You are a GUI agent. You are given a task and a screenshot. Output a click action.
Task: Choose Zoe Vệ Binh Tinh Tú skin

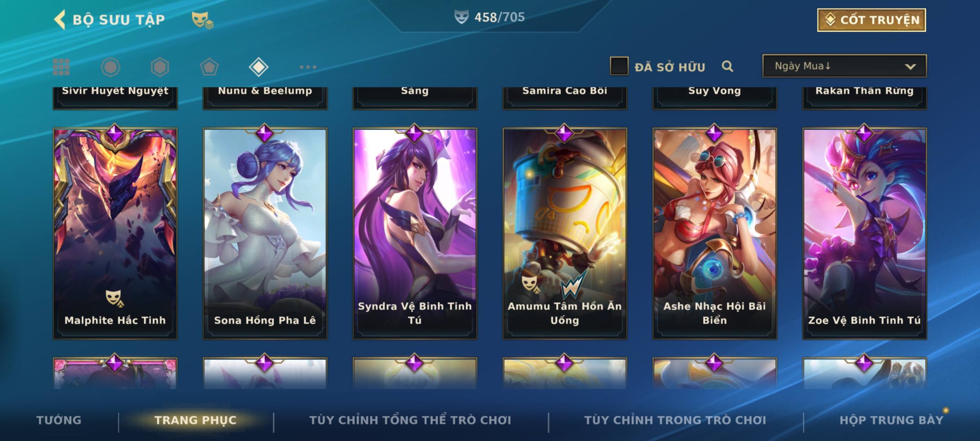coord(864,234)
